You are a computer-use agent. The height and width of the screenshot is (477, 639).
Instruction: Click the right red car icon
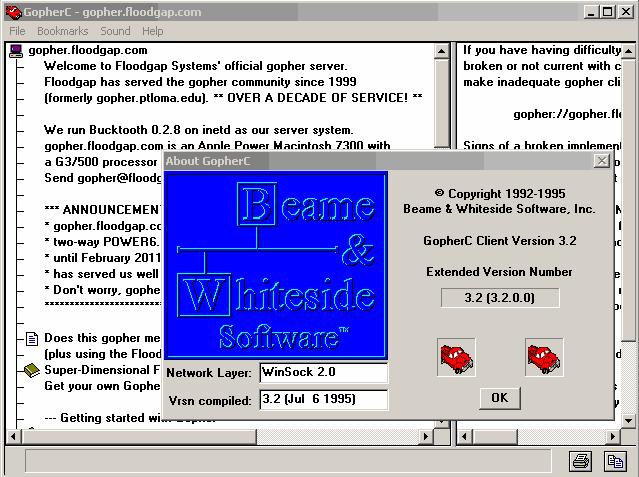(x=544, y=357)
